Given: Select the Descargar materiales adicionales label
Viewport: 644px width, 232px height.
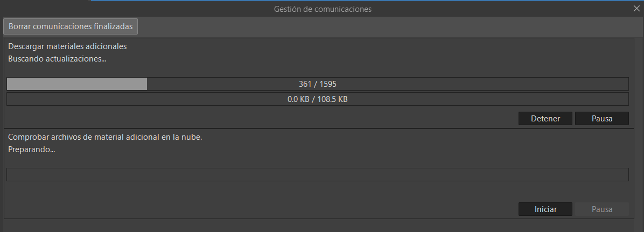Looking at the screenshot, I should 67,46.
